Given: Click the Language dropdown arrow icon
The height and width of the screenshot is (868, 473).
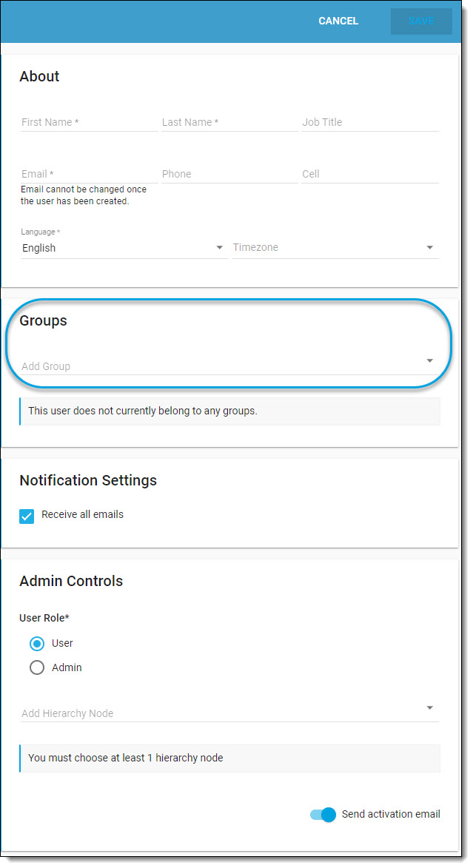Looking at the screenshot, I should click(219, 247).
